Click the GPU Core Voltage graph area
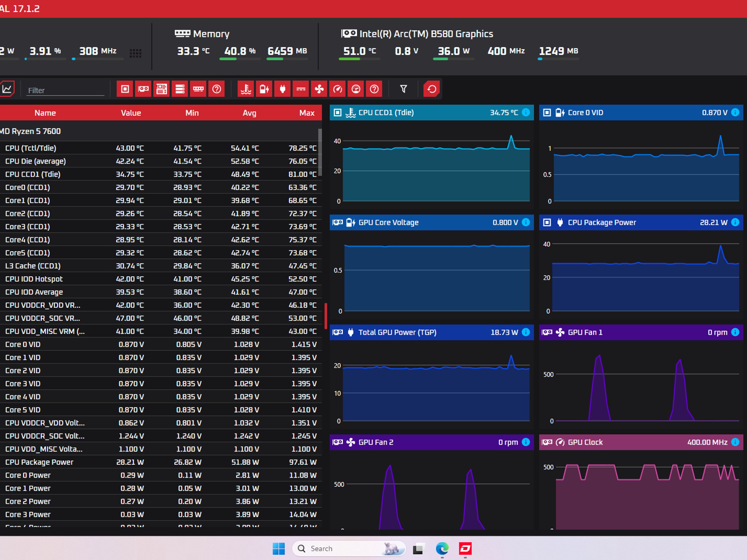Screen dimensions: 747x560 (431, 275)
